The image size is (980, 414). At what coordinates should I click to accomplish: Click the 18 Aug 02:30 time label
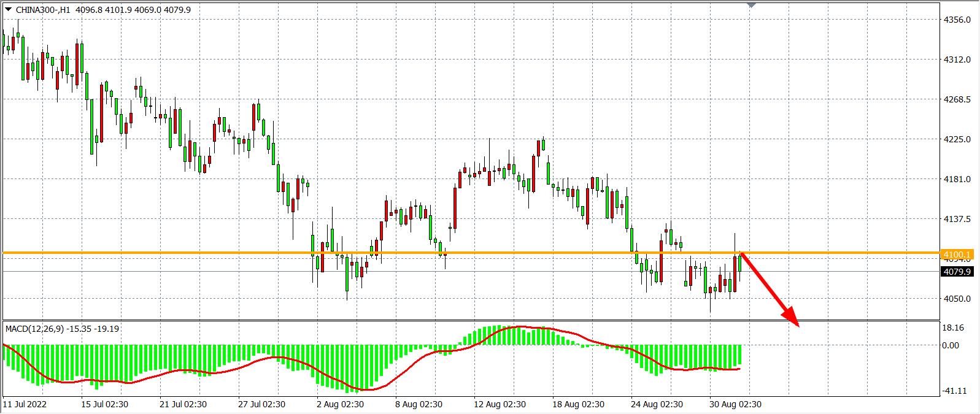point(577,404)
